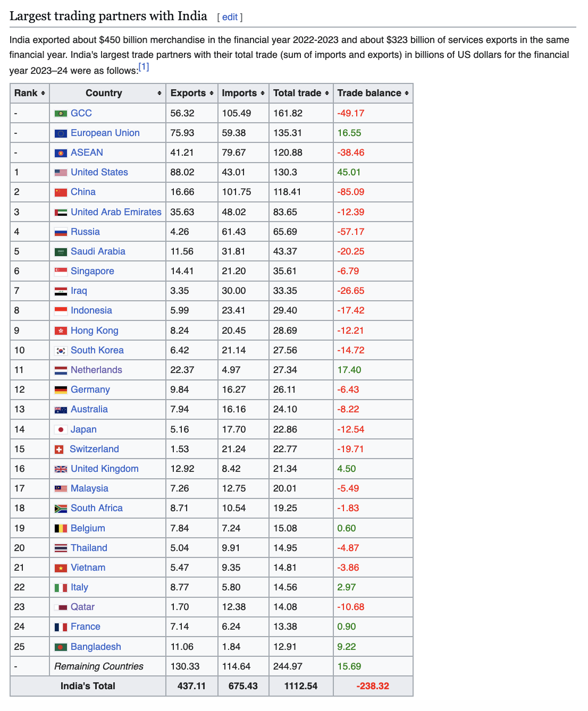Click the Russia flag icon
The image size is (588, 711).
coord(61,232)
